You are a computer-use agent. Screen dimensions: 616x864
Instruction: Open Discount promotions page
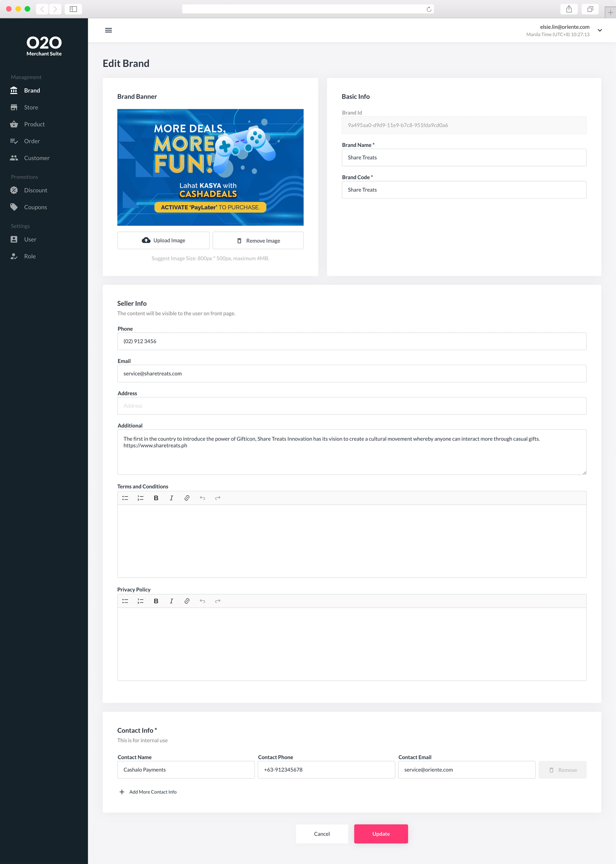point(35,190)
